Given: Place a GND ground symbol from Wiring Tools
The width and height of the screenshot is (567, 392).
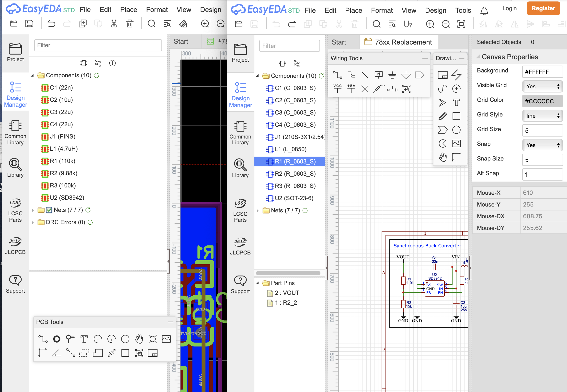Looking at the screenshot, I should (x=392, y=75).
